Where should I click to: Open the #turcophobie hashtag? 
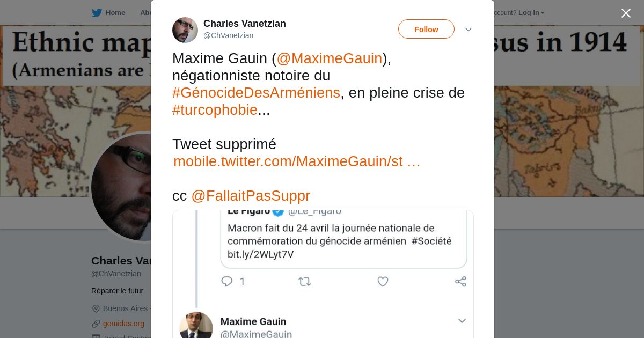point(215,110)
